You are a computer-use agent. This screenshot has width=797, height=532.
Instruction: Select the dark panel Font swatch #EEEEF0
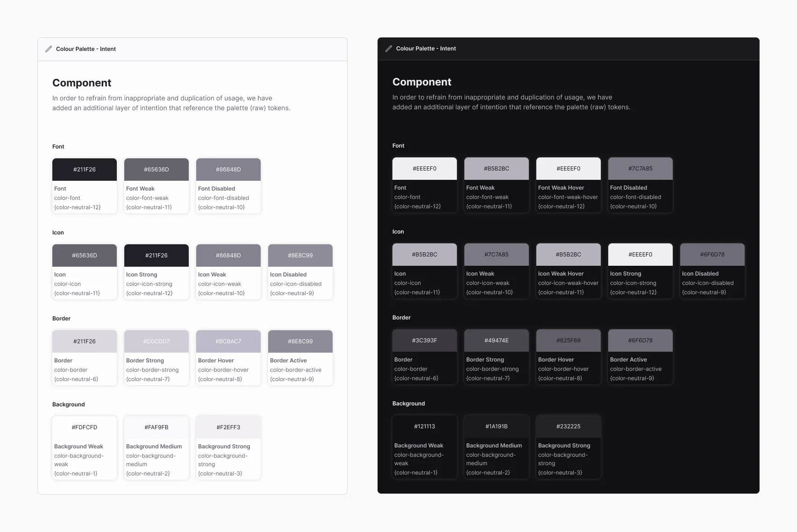pos(425,169)
